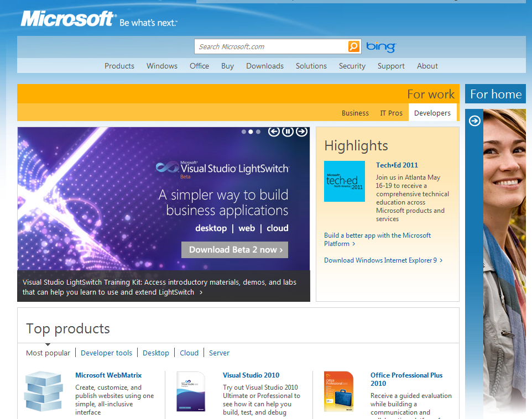The width and height of the screenshot is (532, 419).
Task: Select the Most popular products tab
Action: click(x=48, y=353)
